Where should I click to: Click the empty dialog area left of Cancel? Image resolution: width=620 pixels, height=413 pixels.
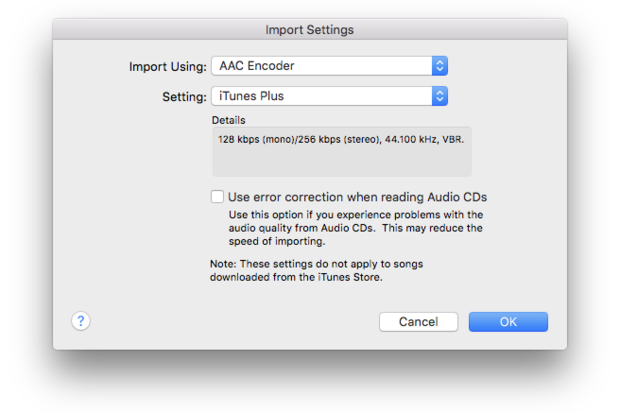pos(230,322)
